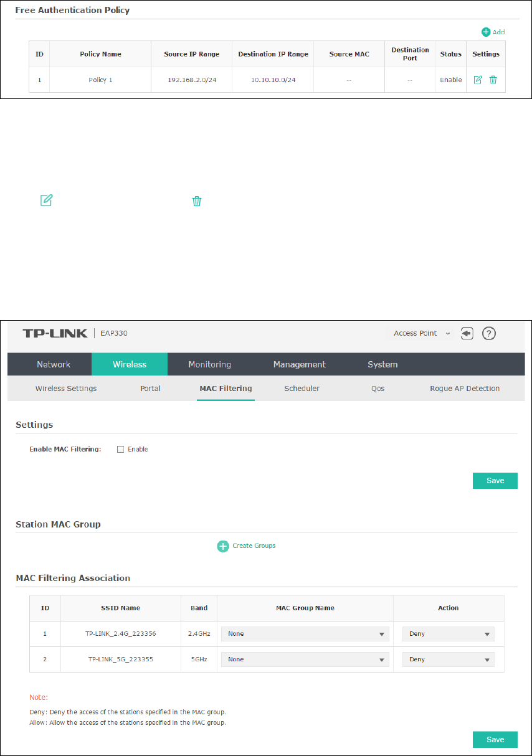The height and width of the screenshot is (756, 532).
Task: Switch to the Management tab
Action: [300, 364]
